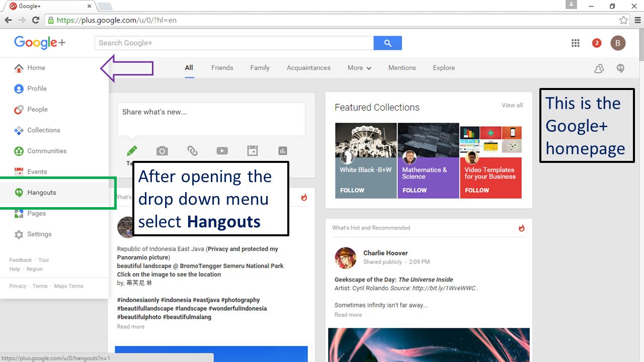This screenshot has height=362, width=644.
Task: Click the Tour link
Action: tap(44, 260)
